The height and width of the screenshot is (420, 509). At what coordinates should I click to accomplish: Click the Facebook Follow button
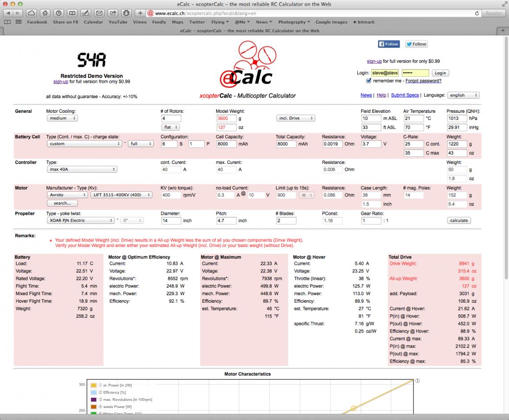point(389,44)
